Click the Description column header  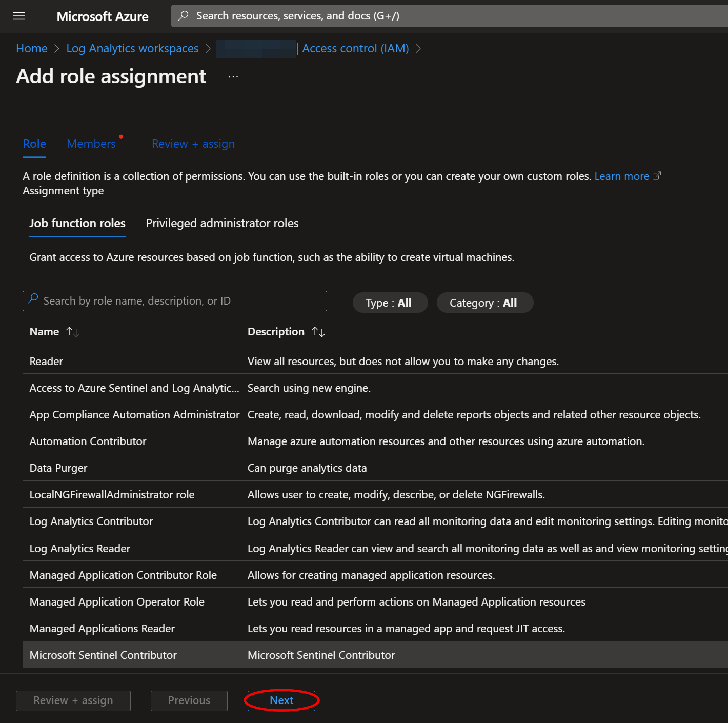coord(276,332)
